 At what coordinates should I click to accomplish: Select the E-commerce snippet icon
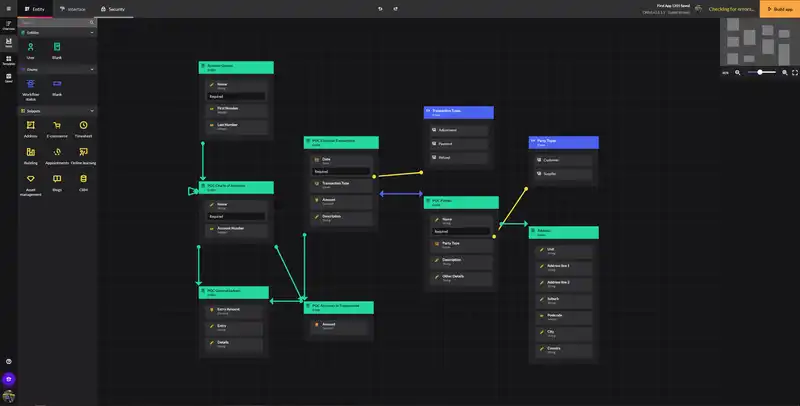tap(57, 126)
